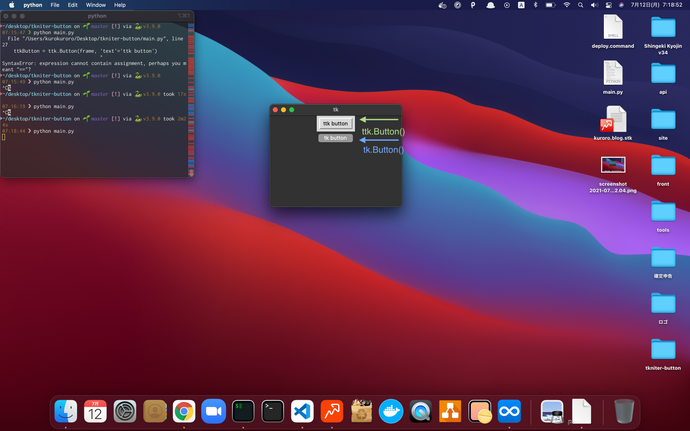This screenshot has width=690, height=431.
Task: Open the Skitch red arrow app
Action: pyautogui.click(x=332, y=411)
